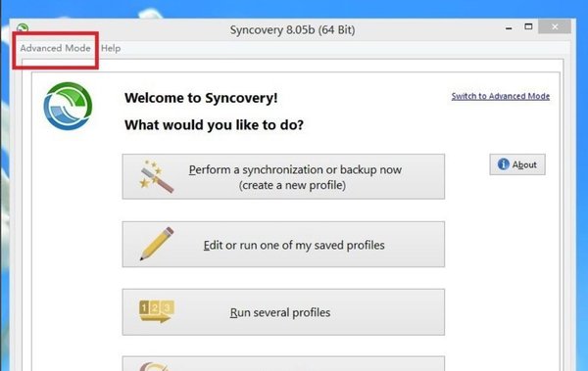This screenshot has width=588, height=371.
Task: Open the About dialog
Action: (517, 164)
